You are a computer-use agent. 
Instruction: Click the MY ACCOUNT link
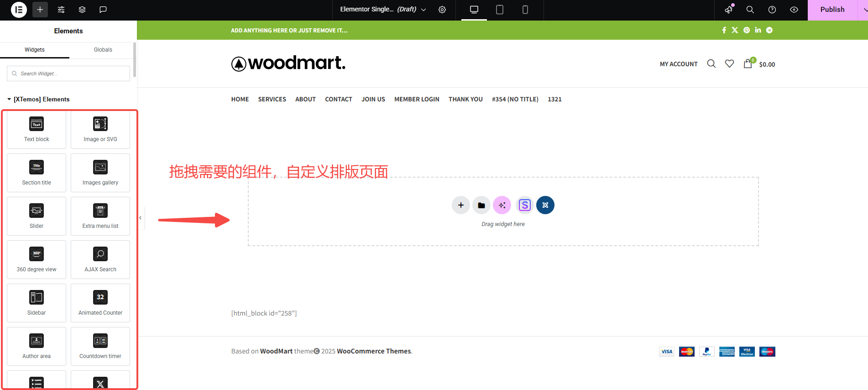coord(678,64)
